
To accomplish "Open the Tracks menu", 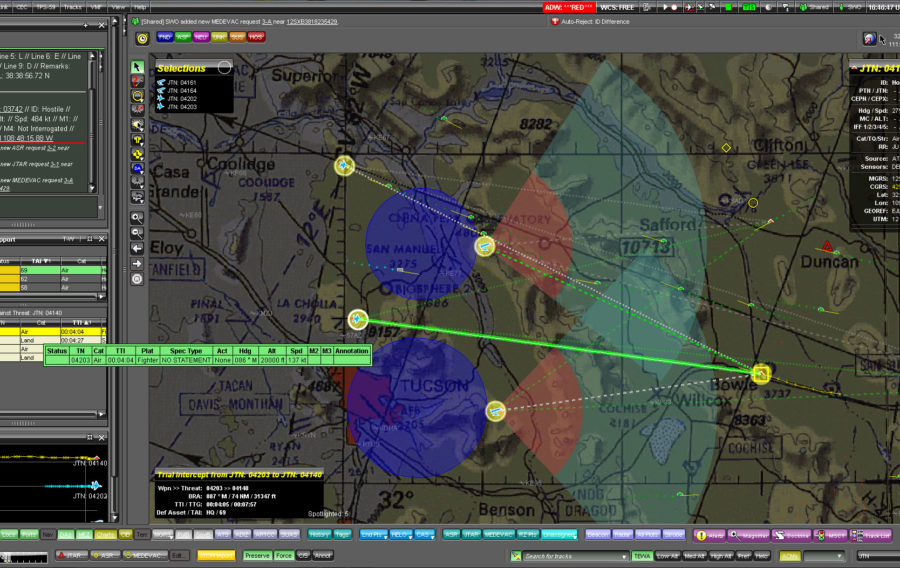I will (x=72, y=7).
